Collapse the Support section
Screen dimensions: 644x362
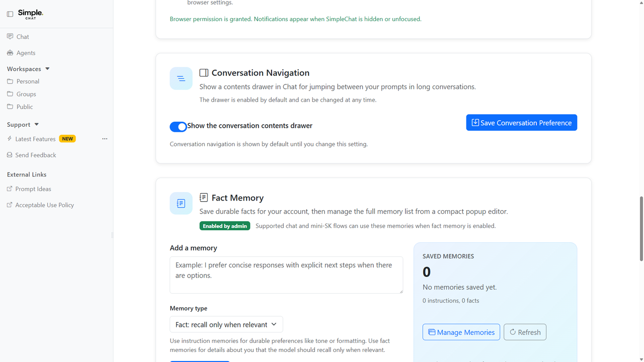click(23, 125)
